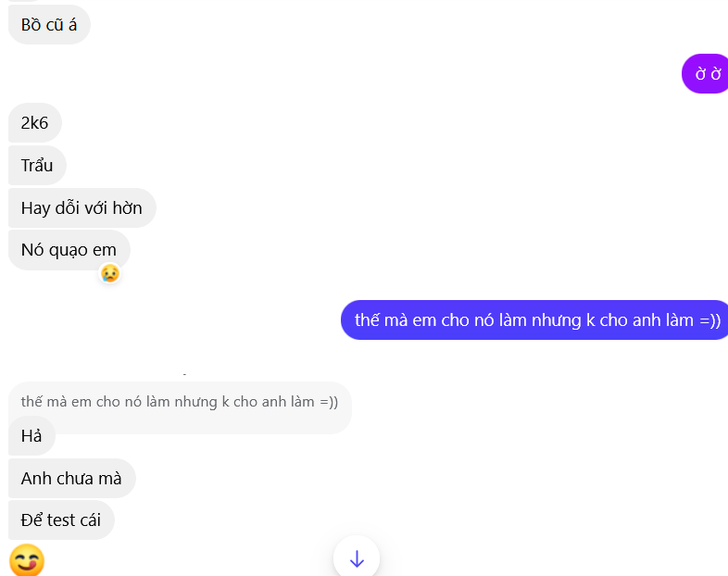Select the 'Anh chưa mà' message bubble
728x576 pixels.
[71, 479]
